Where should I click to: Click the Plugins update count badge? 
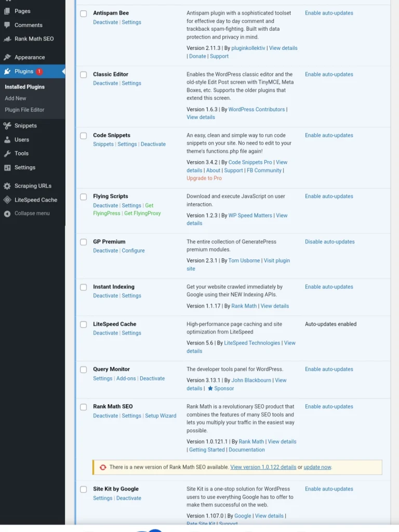(39, 72)
